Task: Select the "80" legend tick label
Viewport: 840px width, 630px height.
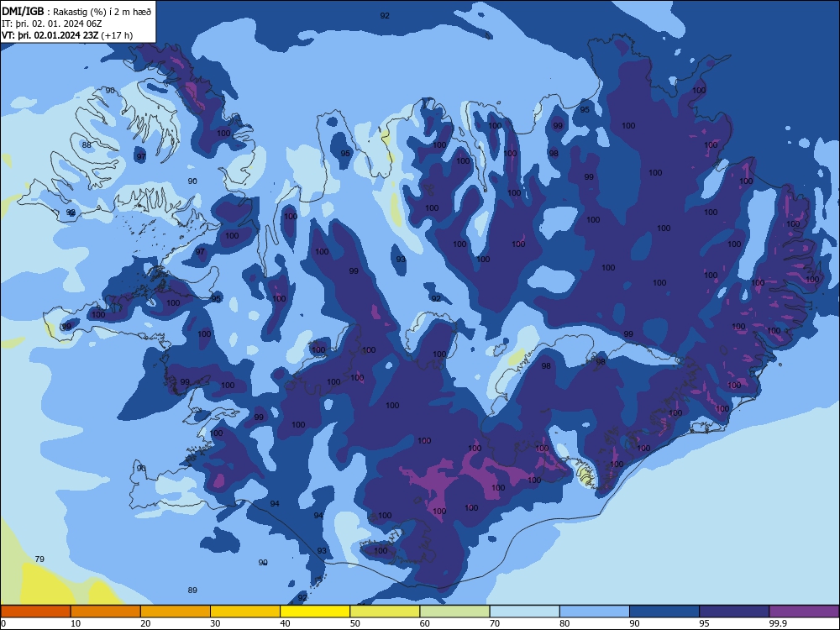Action: [564, 623]
